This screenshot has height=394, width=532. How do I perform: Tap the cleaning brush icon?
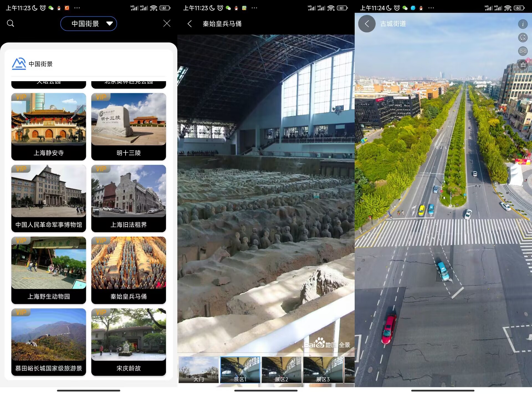click(x=523, y=65)
